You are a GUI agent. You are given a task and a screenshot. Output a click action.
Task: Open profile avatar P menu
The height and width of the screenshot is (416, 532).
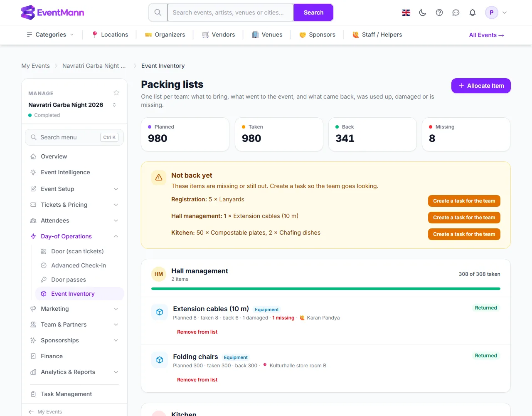point(496,12)
